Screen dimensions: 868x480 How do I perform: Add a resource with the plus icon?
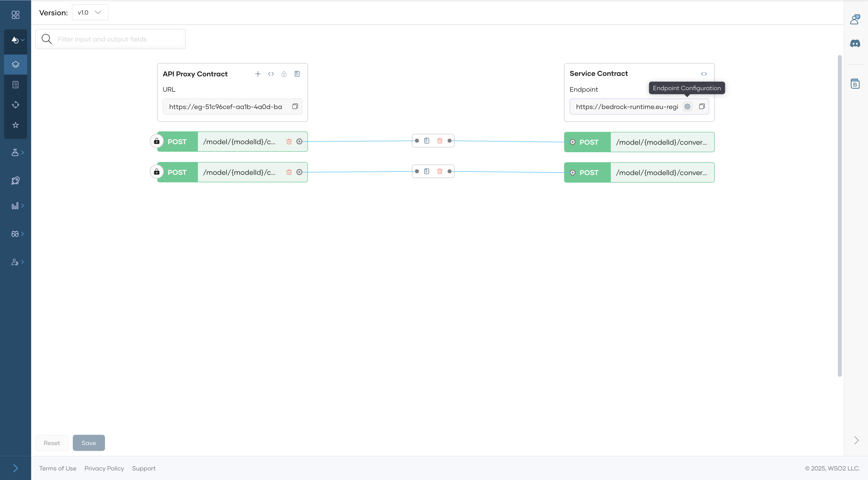[x=258, y=74]
